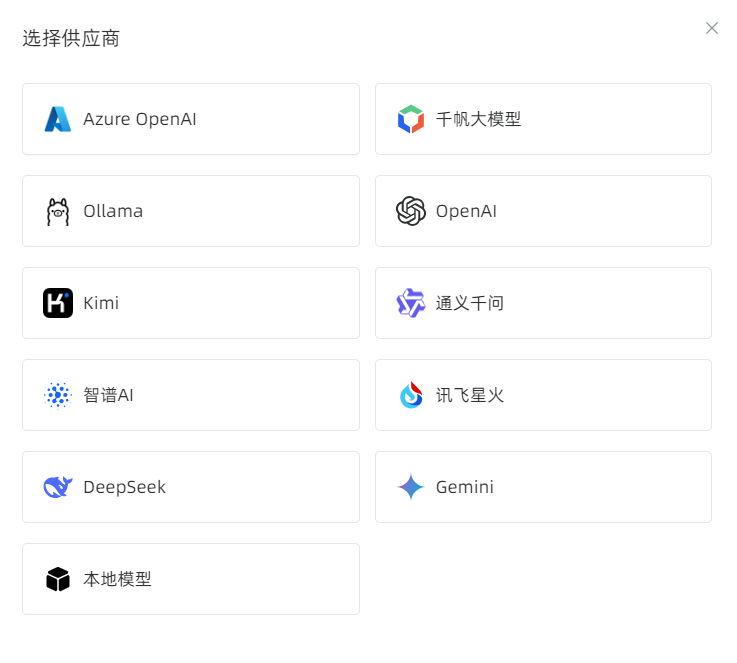Click the 千帆大模型 hexagon icon
737x663 pixels.
[411, 119]
